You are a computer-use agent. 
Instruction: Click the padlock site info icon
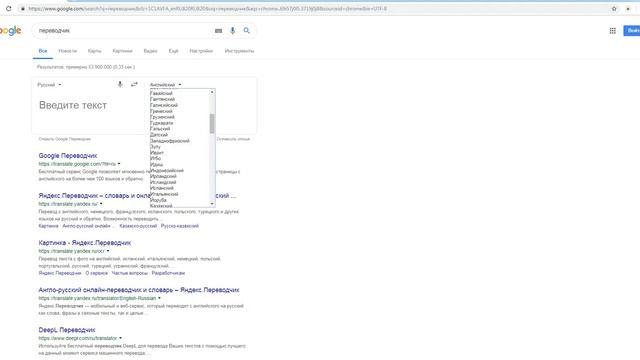point(23,9)
